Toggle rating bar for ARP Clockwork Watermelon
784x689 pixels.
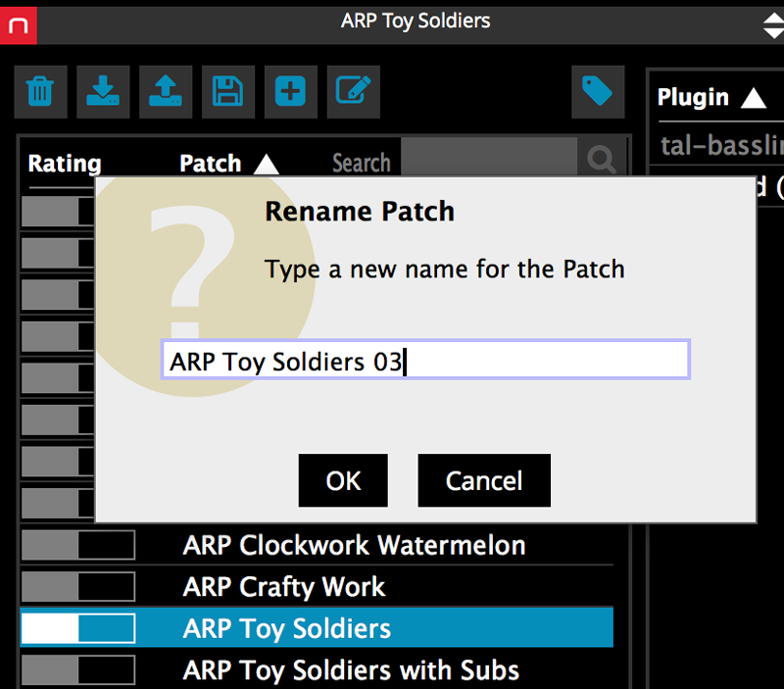click(78, 545)
